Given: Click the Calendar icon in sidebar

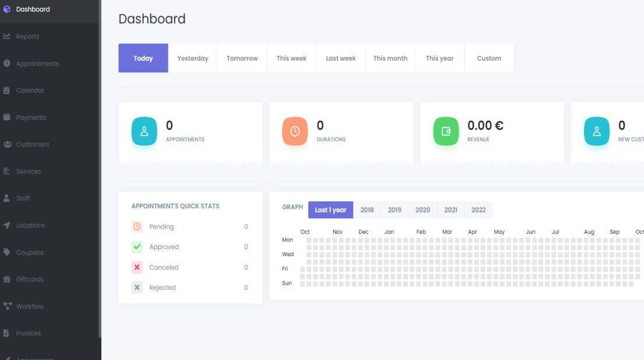Looking at the screenshot, I should 6,90.
